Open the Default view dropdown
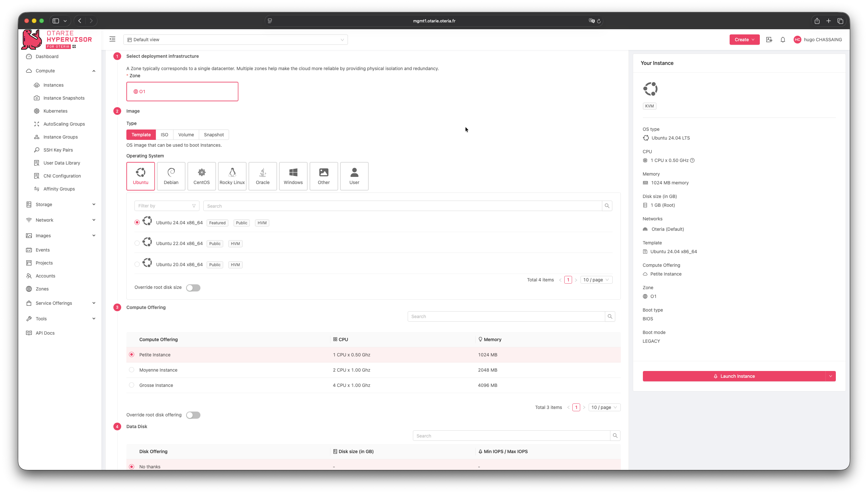Viewport: 868px width, 494px height. (236, 40)
